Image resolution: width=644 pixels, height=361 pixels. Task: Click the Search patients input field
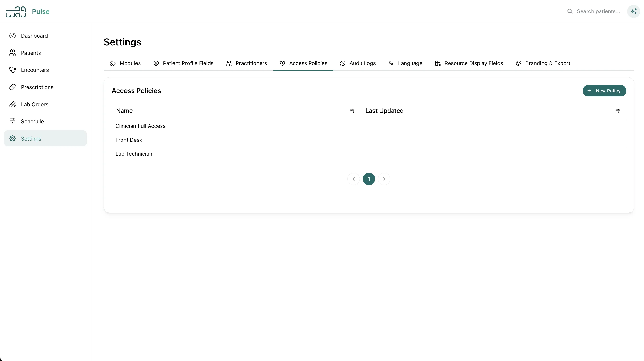[598, 11]
